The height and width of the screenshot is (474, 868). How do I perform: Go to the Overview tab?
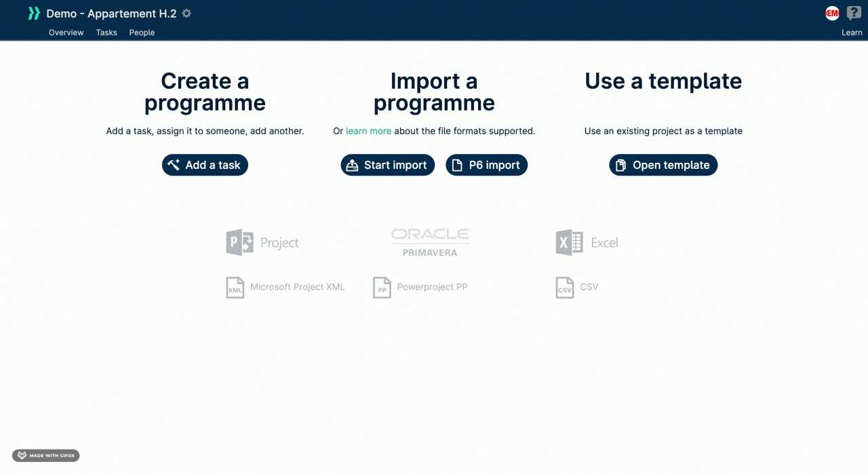(x=66, y=33)
